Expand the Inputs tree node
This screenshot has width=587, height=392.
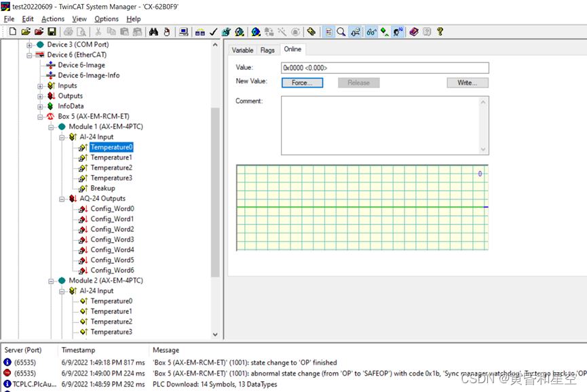coord(40,86)
